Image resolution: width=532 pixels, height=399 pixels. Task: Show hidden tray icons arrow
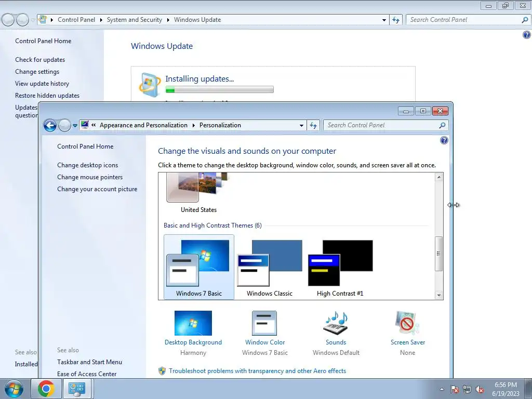442,389
